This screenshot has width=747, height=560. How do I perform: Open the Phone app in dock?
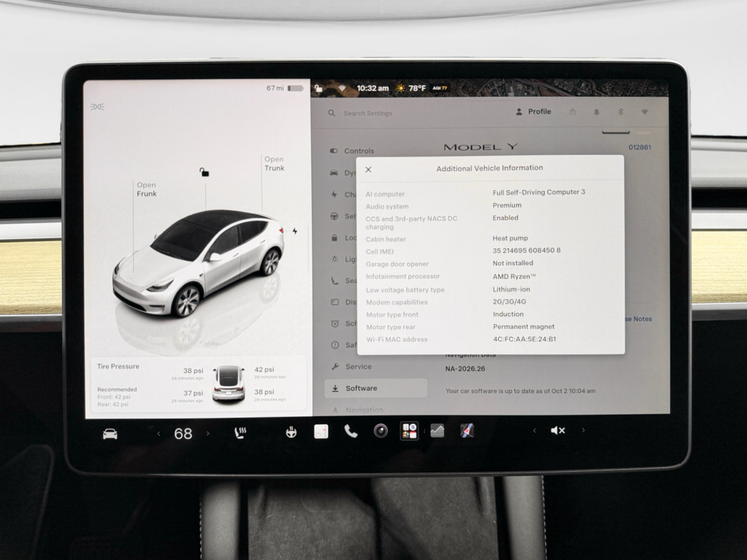351,432
